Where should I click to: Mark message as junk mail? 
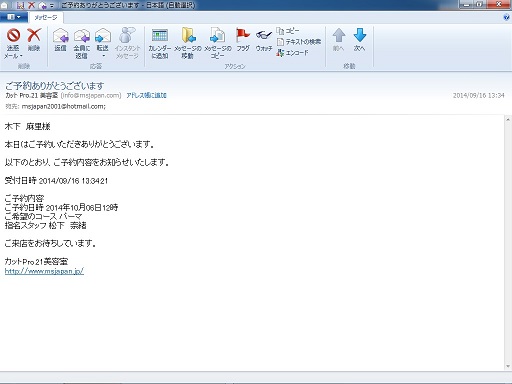(13, 39)
